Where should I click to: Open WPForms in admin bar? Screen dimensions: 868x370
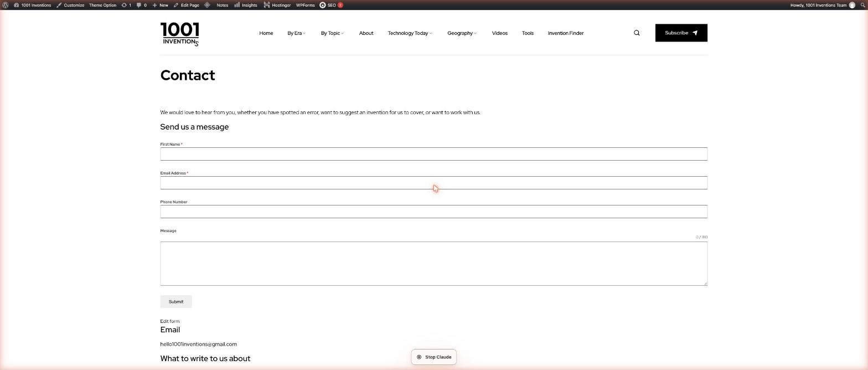(x=305, y=5)
